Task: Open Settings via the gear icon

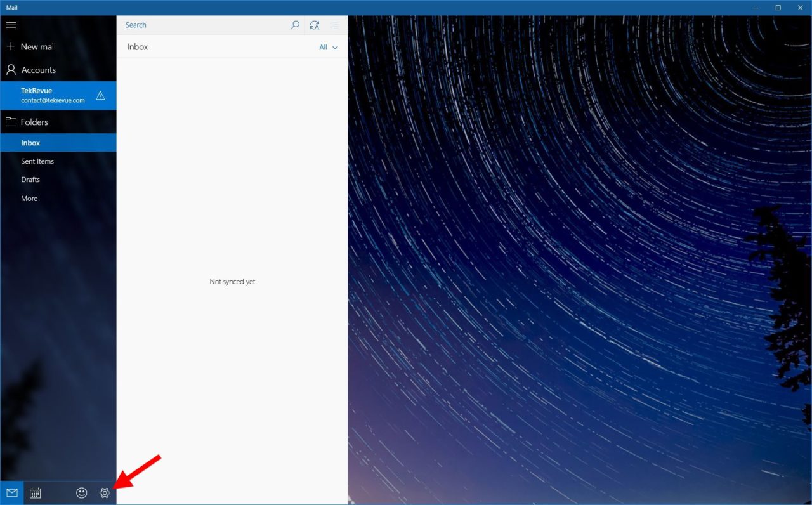Action: point(105,492)
